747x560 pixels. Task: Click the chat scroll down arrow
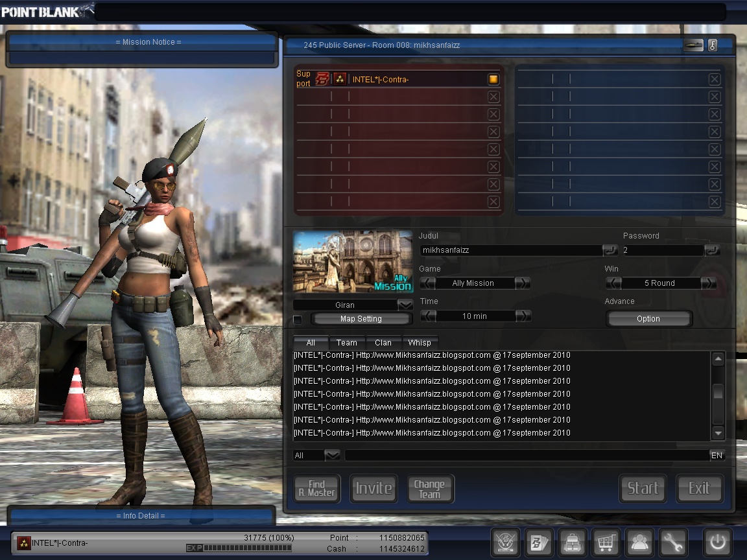(718, 433)
